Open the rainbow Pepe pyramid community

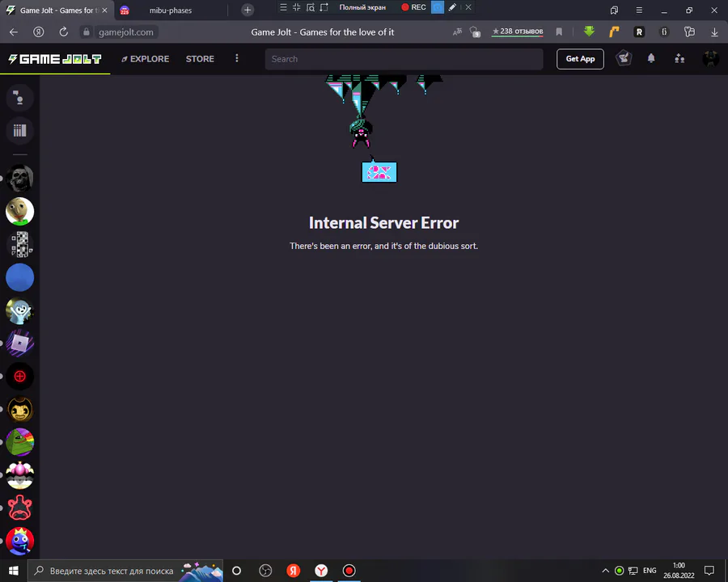[20, 442]
